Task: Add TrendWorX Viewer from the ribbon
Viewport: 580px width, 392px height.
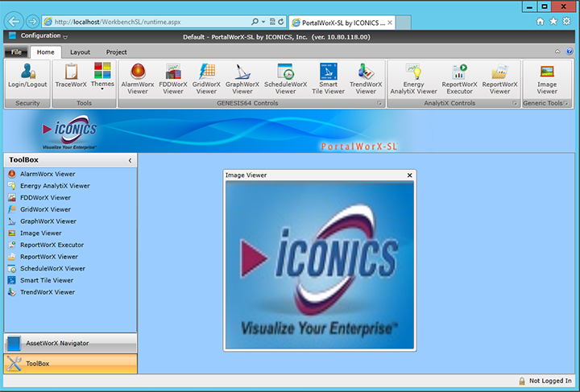Action: [x=366, y=79]
